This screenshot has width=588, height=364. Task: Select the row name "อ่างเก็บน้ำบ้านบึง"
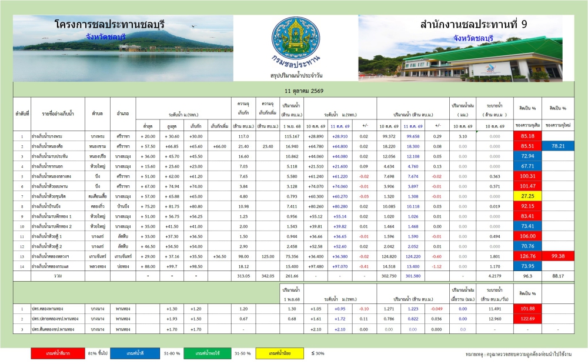coord(46,206)
